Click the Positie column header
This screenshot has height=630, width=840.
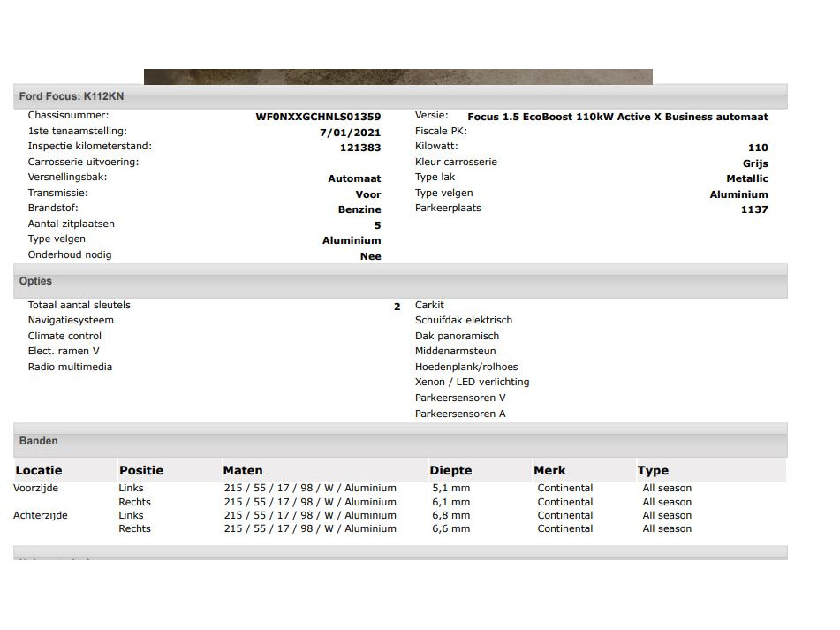point(141,470)
